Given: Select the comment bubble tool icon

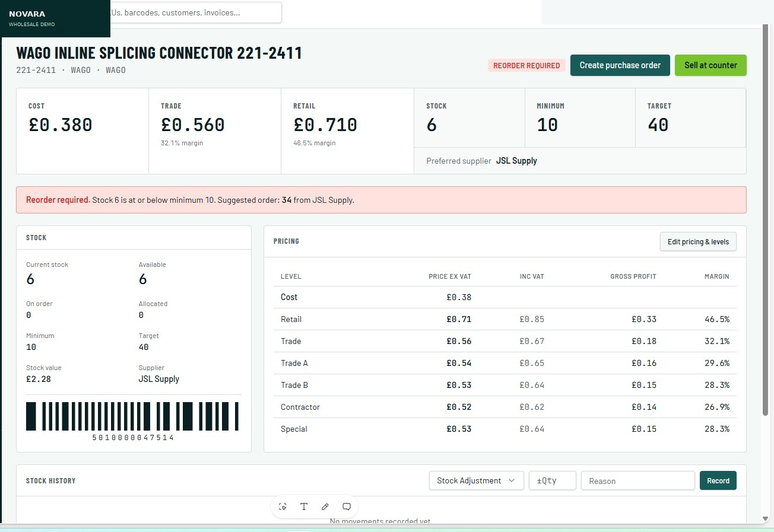Looking at the screenshot, I should 347,506.
